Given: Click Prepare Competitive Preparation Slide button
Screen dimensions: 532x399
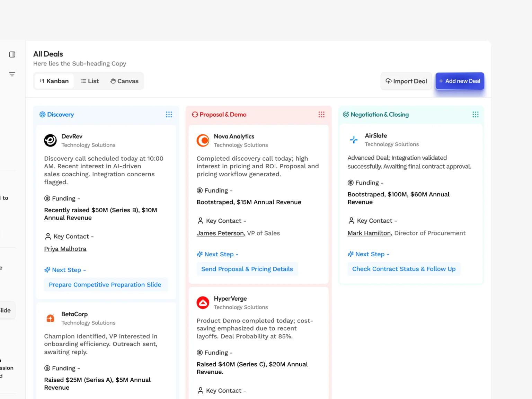Looking at the screenshot, I should coord(106,285).
